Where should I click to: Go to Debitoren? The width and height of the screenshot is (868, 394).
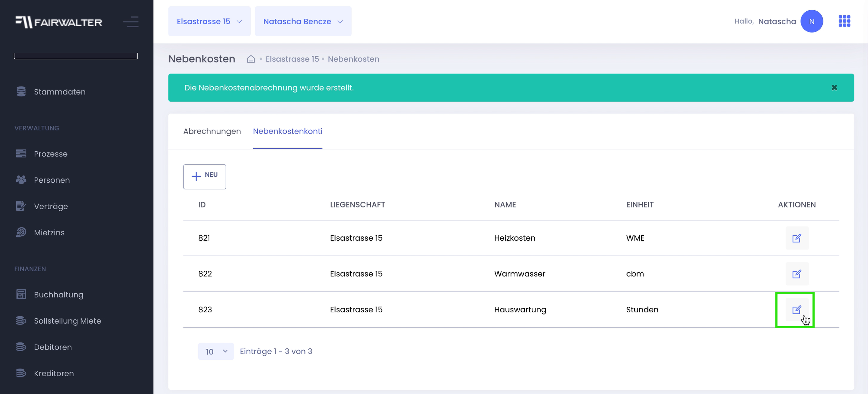coord(53,347)
